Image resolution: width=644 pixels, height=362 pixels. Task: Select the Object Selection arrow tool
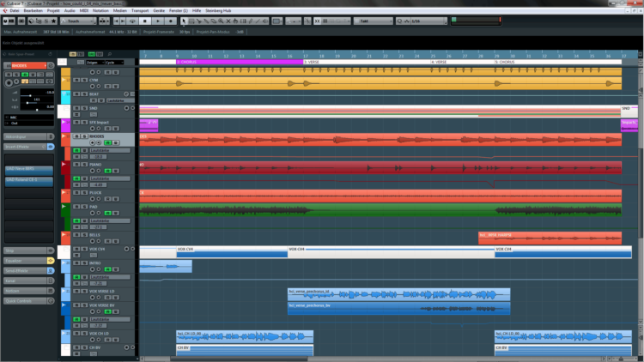(184, 21)
